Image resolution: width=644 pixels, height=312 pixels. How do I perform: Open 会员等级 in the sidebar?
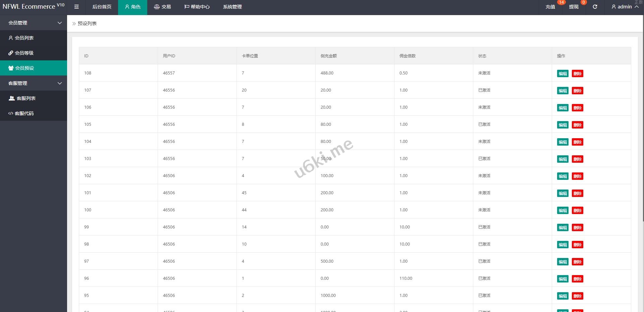[24, 53]
